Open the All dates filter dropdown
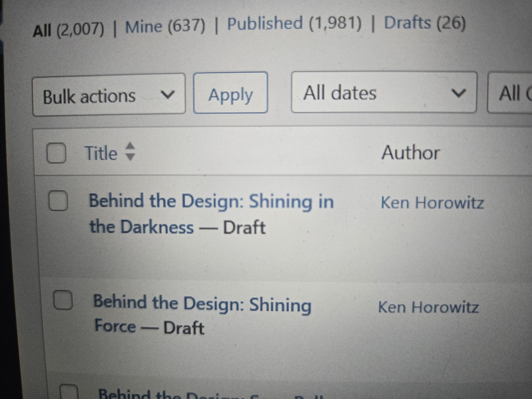 [384, 93]
